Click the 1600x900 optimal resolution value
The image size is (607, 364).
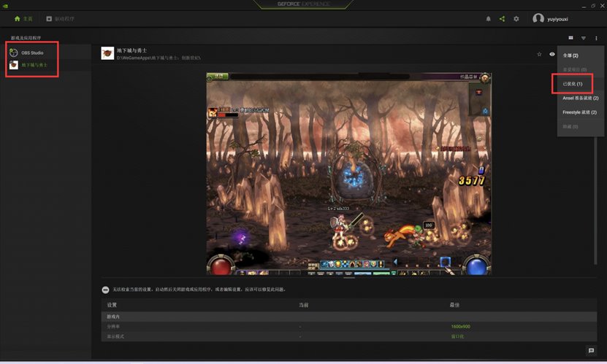pyautogui.click(x=460, y=327)
